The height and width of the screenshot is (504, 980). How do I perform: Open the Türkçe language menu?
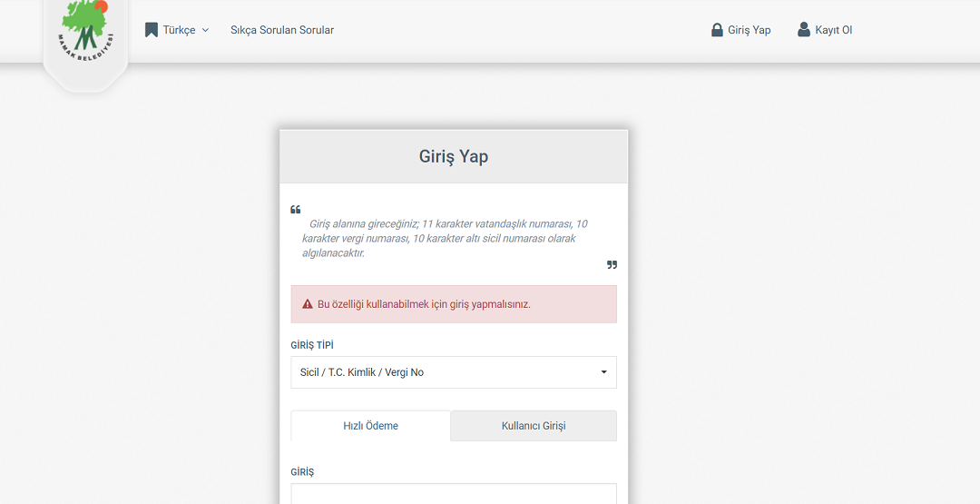(x=179, y=30)
